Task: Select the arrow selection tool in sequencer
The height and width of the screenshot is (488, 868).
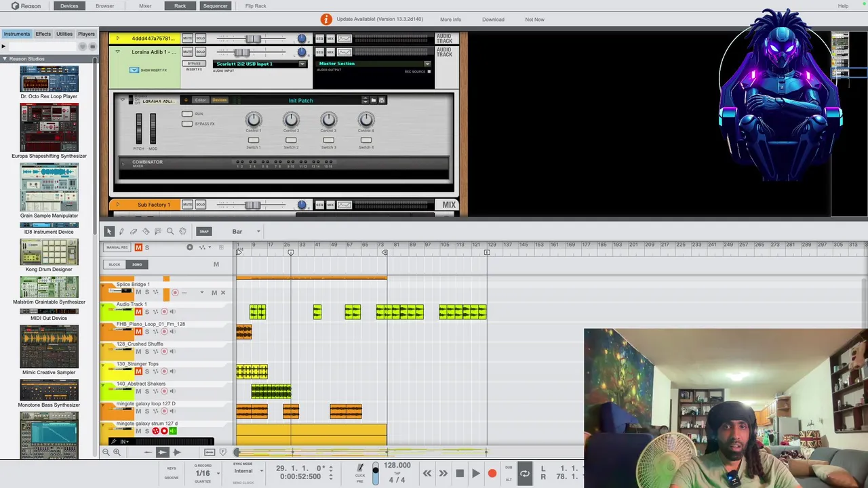Action: coord(109,231)
